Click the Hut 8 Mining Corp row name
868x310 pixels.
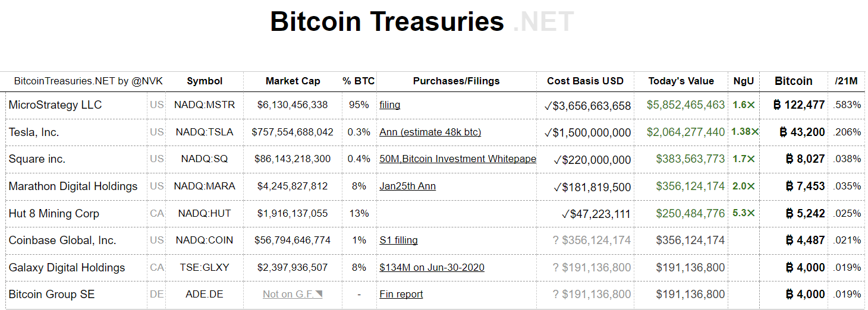(x=54, y=213)
